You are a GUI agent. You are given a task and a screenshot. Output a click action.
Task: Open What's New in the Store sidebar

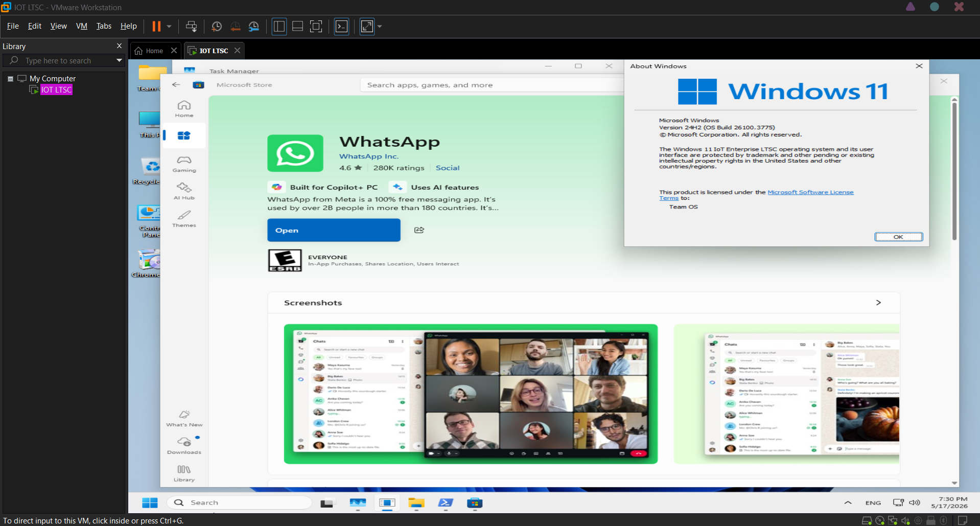(x=184, y=419)
